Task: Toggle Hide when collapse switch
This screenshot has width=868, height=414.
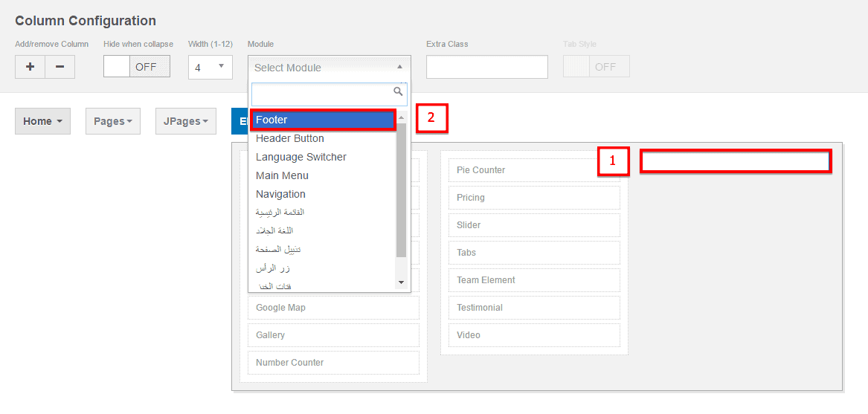Action: point(137,67)
